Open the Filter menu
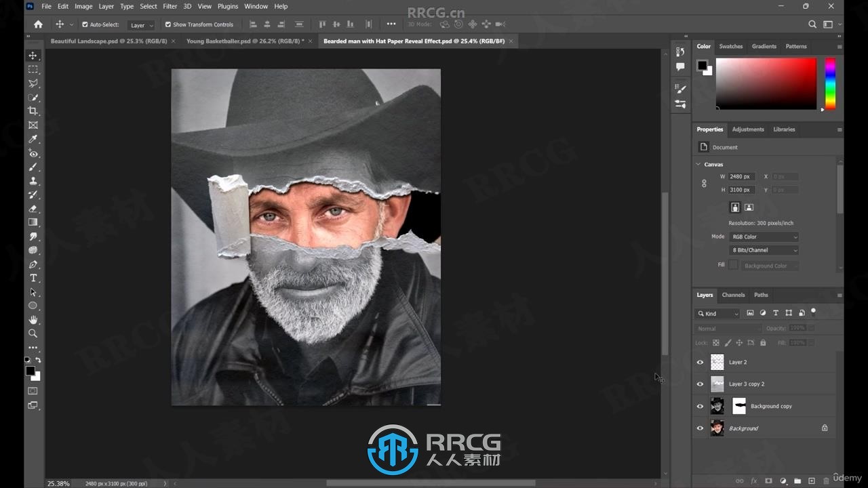Screen dimensions: 868x488 (x=170, y=6)
